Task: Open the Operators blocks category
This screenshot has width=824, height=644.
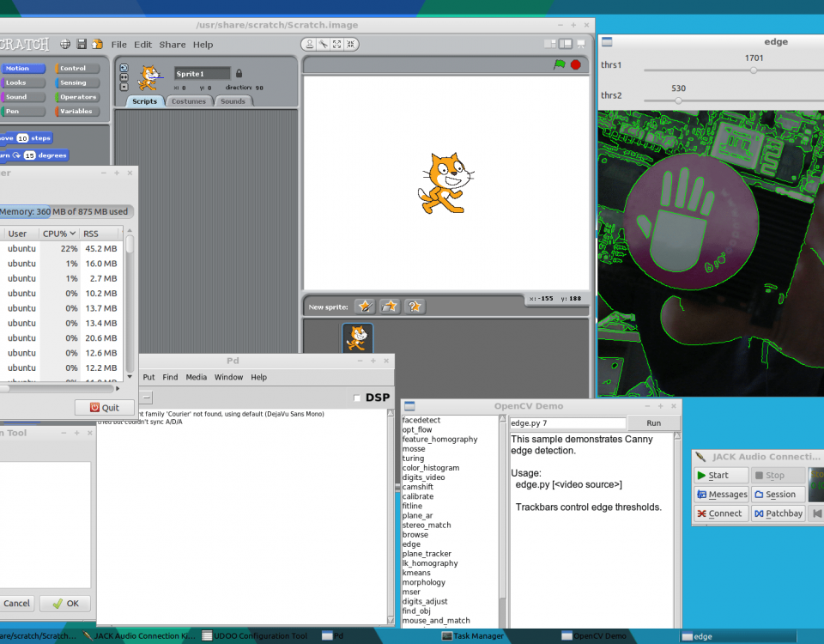Action: pos(77,97)
